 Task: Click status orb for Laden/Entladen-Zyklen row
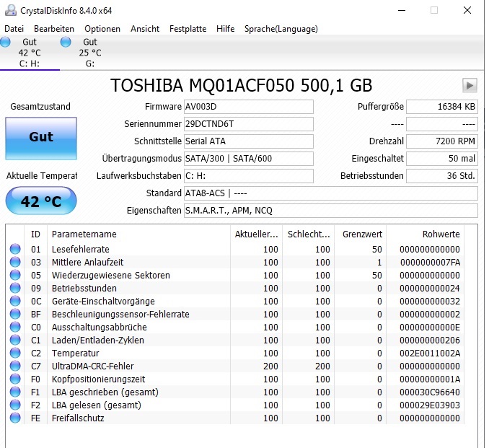click(15, 340)
